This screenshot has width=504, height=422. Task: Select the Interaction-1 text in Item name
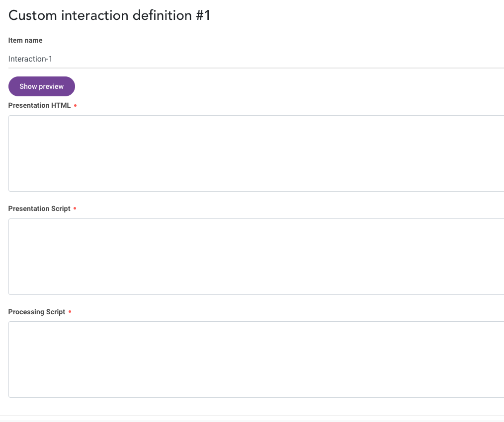pyautogui.click(x=30, y=59)
